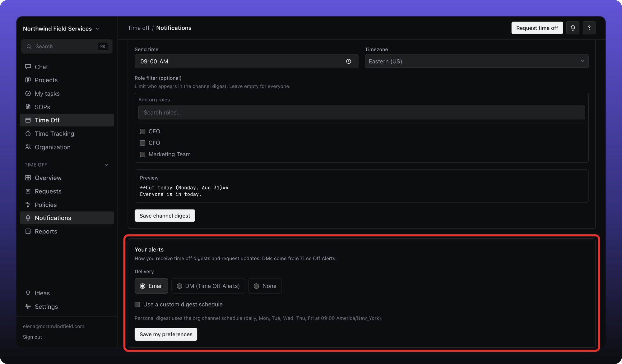The image size is (622, 364).
Task: Click Save my preferences button
Action: pyautogui.click(x=166, y=334)
